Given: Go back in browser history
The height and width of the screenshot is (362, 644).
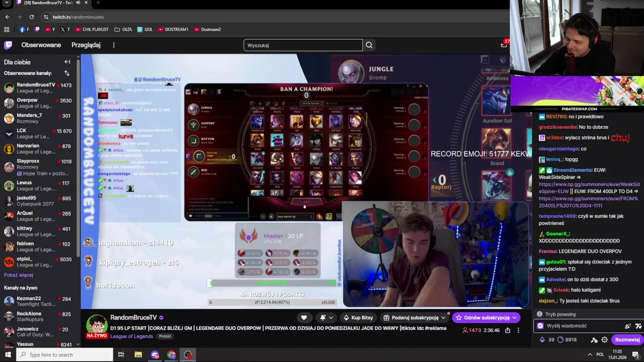Looking at the screenshot, I should [7, 17].
